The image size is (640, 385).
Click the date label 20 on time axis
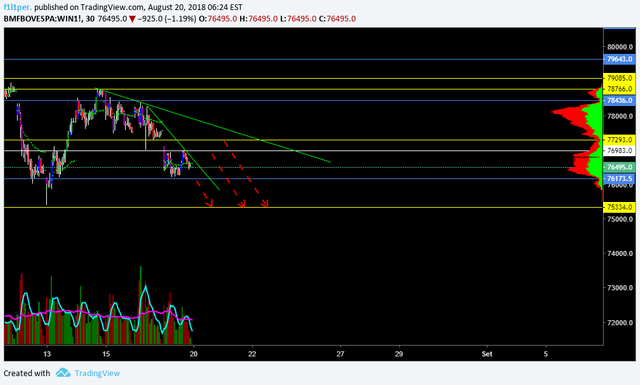click(x=193, y=354)
